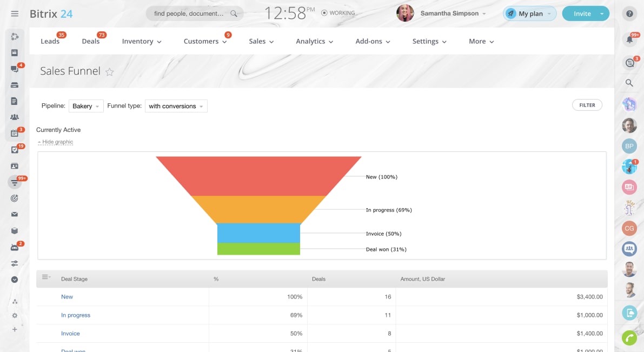Click the search magnifier in right sidebar
644x352 pixels.
pyautogui.click(x=629, y=83)
